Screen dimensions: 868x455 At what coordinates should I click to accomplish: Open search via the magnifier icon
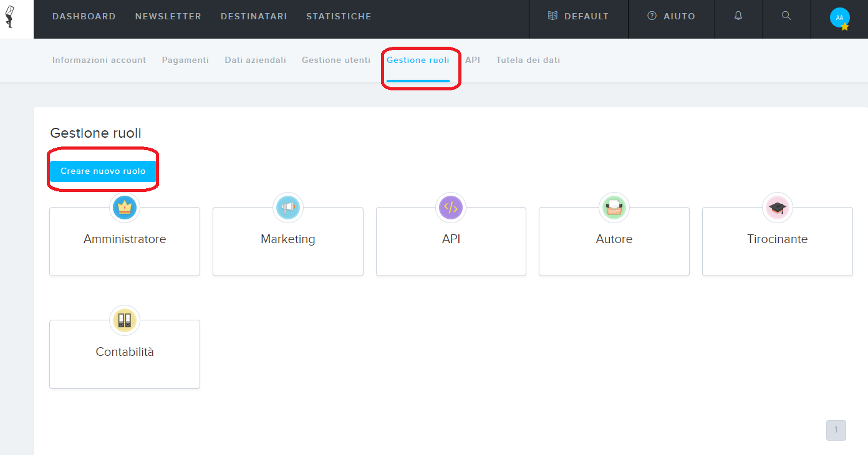pos(786,16)
